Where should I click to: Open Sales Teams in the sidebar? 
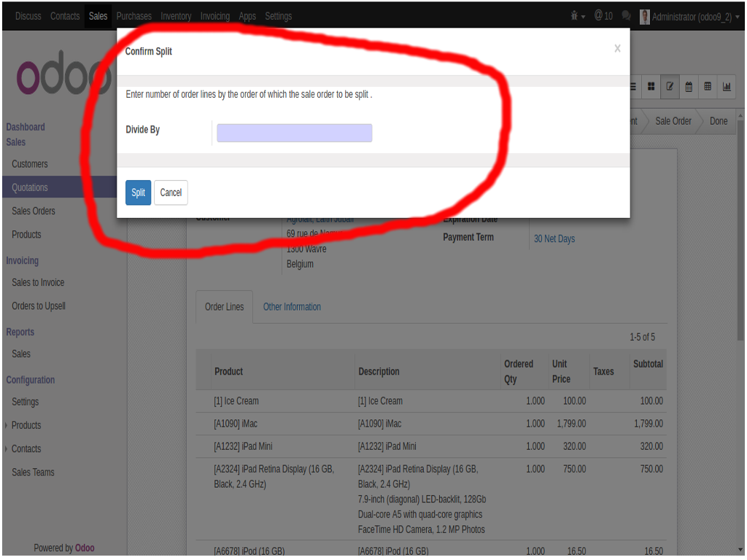coord(33,472)
